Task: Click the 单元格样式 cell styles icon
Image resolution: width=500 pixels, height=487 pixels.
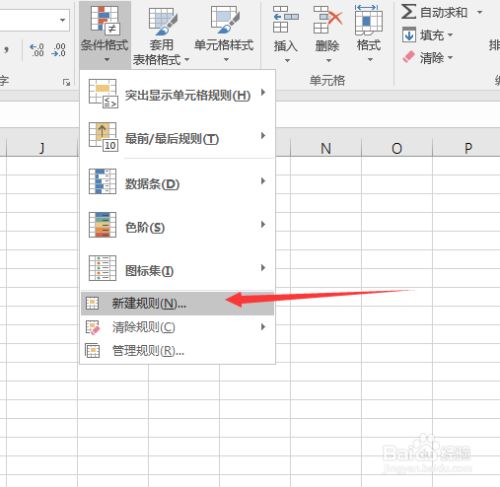Action: [x=225, y=19]
